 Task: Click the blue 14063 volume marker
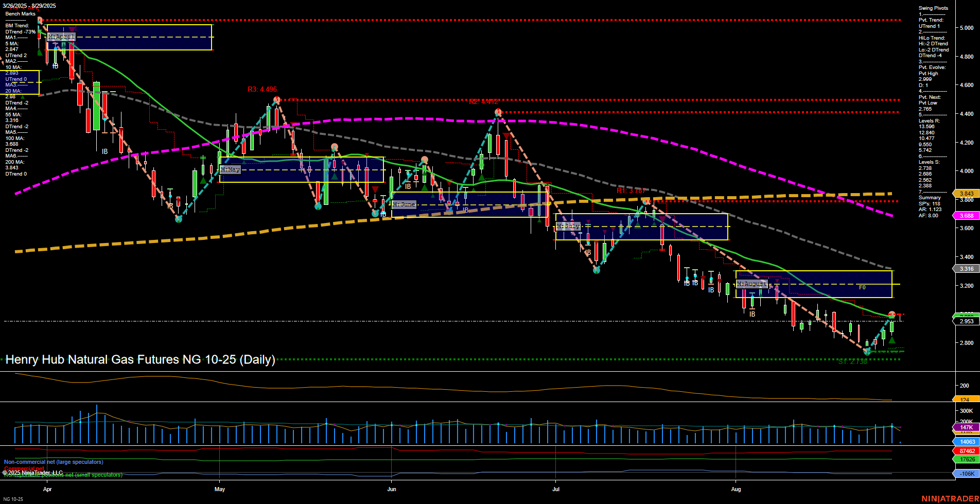(x=967, y=442)
